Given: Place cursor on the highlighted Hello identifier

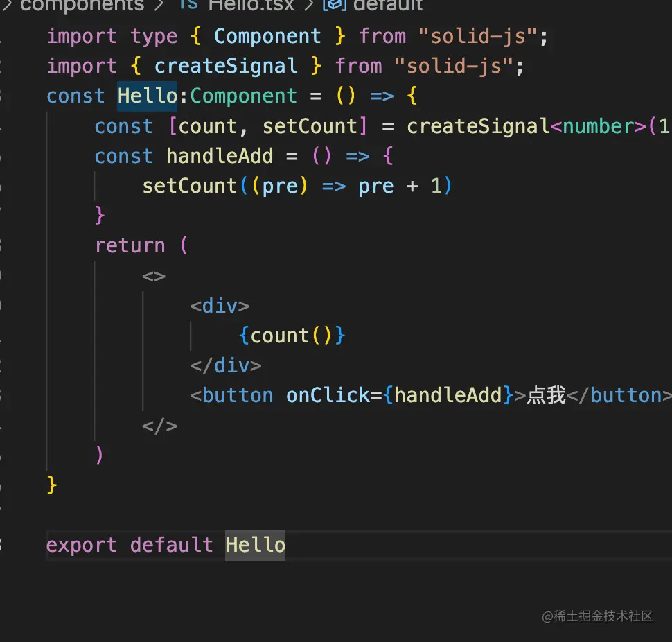Looking at the screenshot, I should tap(148, 96).
